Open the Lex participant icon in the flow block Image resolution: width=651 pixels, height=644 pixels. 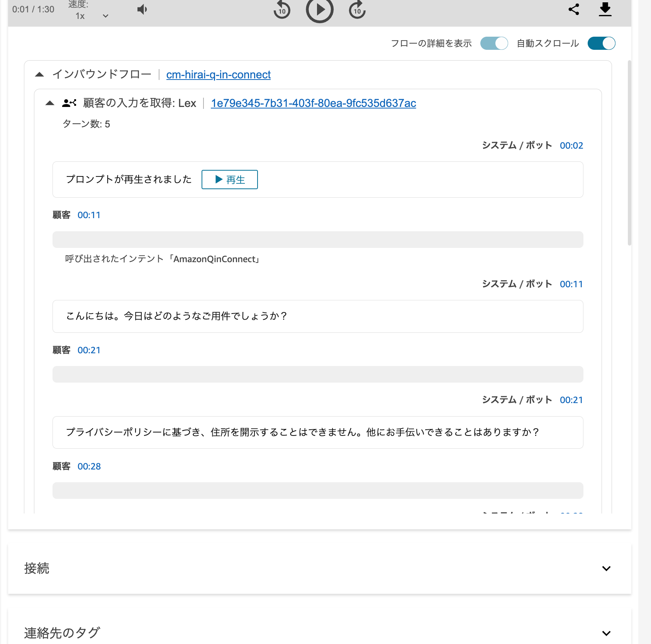[69, 103]
